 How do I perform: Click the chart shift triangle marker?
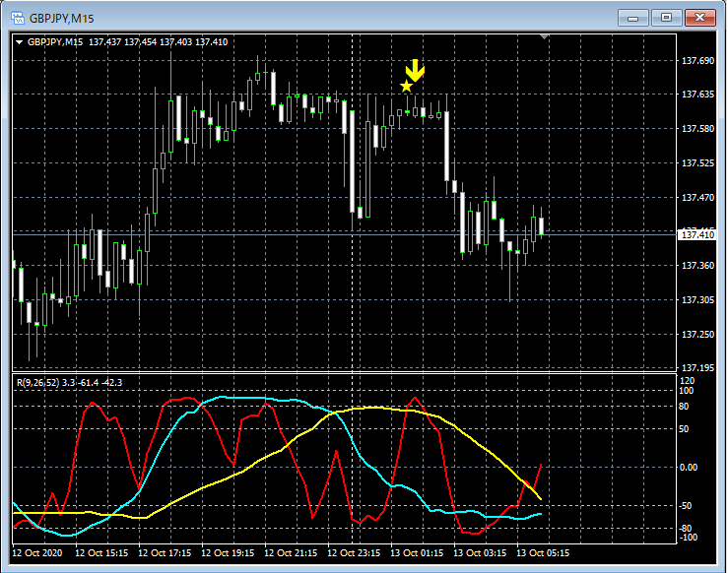click(x=544, y=36)
